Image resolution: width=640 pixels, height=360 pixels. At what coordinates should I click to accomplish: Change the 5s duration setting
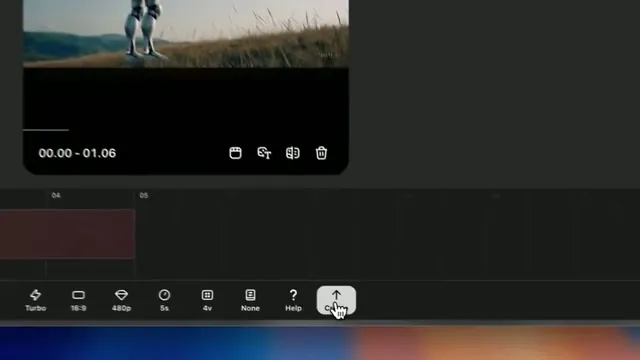(164, 300)
